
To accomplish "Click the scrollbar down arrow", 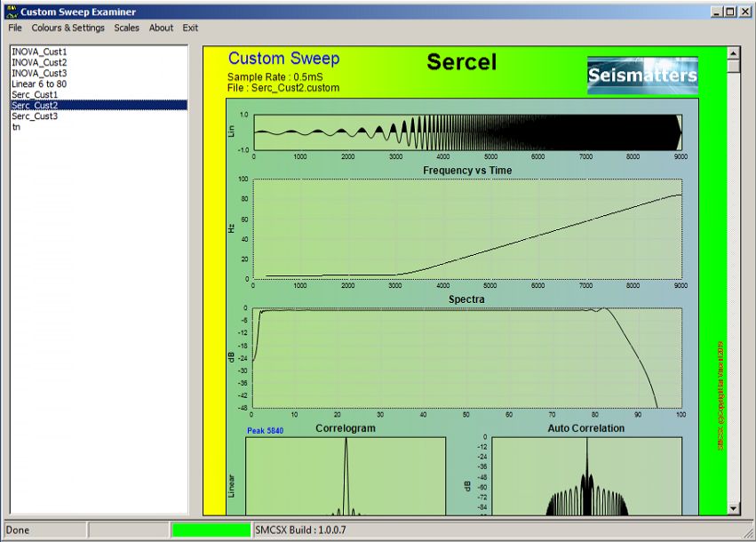I will click(x=733, y=508).
